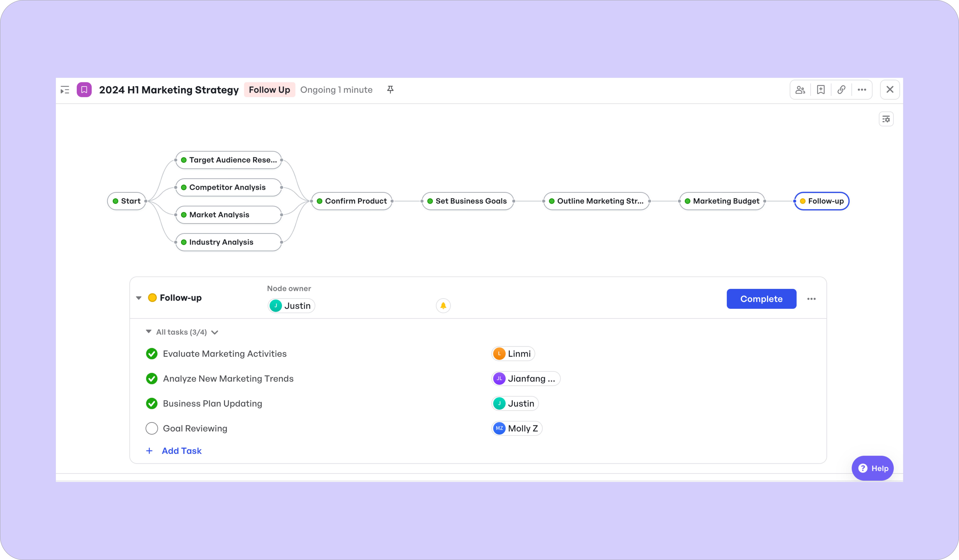959x560 pixels.
Task: Check off Goal Reviewing task
Action: pos(152,428)
